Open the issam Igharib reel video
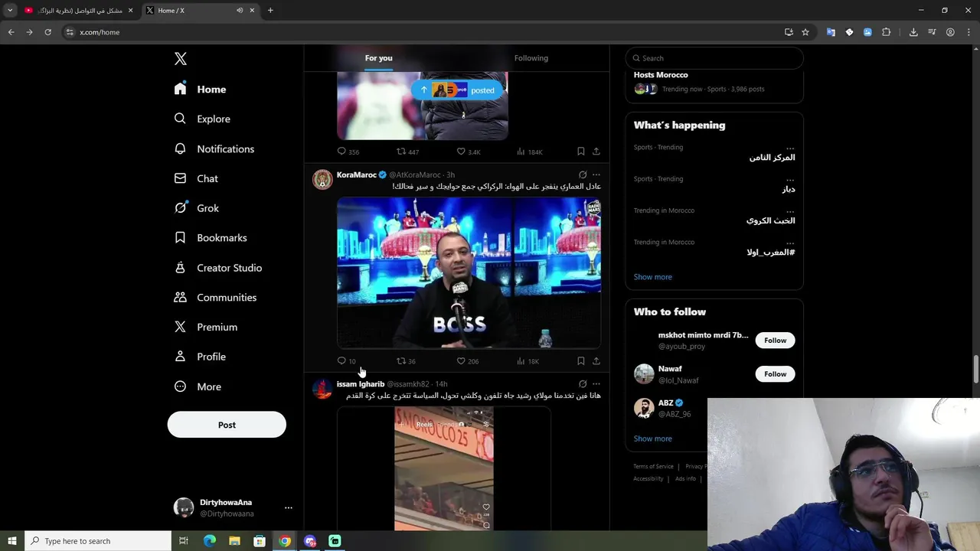This screenshot has width=980, height=551. (x=444, y=468)
